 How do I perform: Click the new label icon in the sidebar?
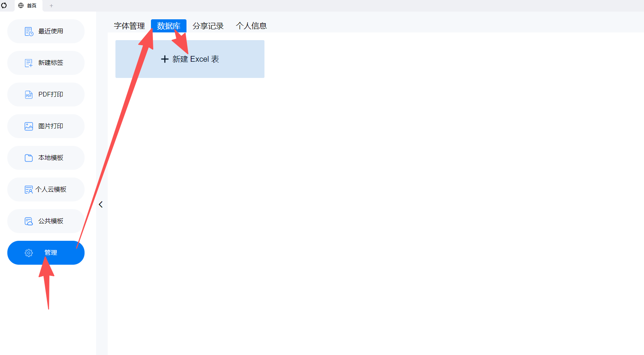click(29, 63)
